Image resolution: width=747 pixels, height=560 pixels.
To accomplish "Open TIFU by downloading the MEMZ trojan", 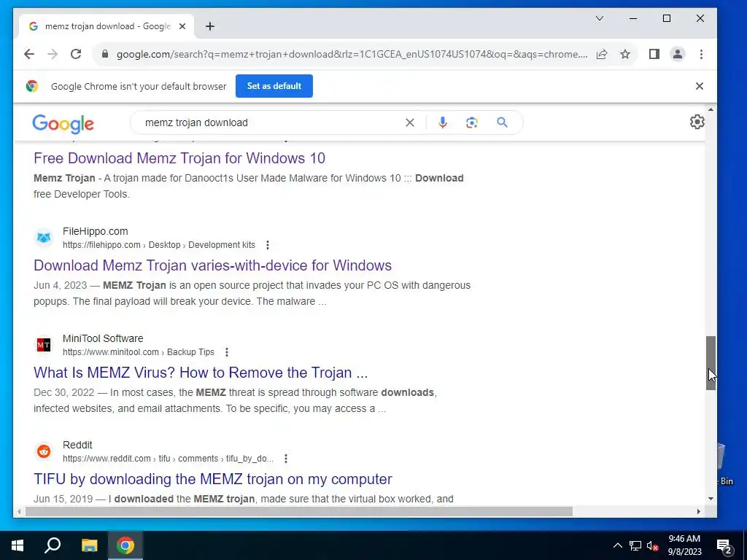I will pos(213,479).
